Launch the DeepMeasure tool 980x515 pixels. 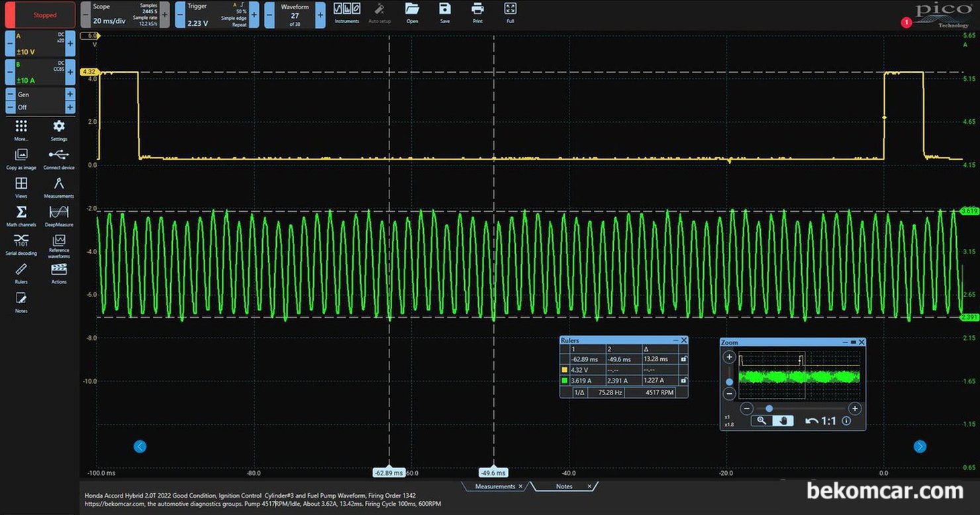[x=59, y=215]
